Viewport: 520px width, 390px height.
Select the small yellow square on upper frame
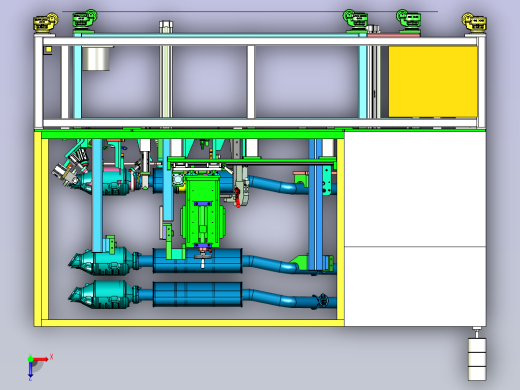[49, 49]
